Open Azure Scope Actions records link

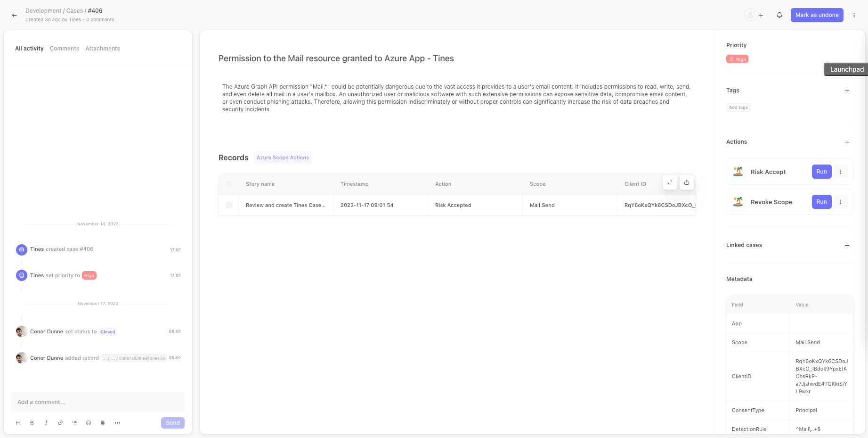283,157
